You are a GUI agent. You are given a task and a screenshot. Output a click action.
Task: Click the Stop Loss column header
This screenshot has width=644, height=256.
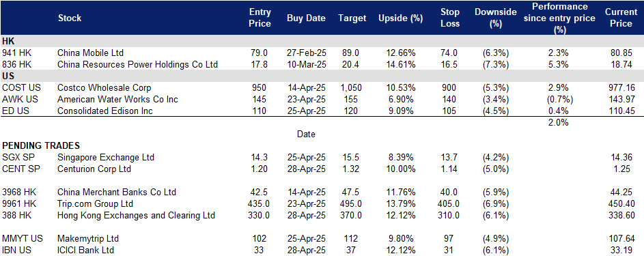coord(450,18)
